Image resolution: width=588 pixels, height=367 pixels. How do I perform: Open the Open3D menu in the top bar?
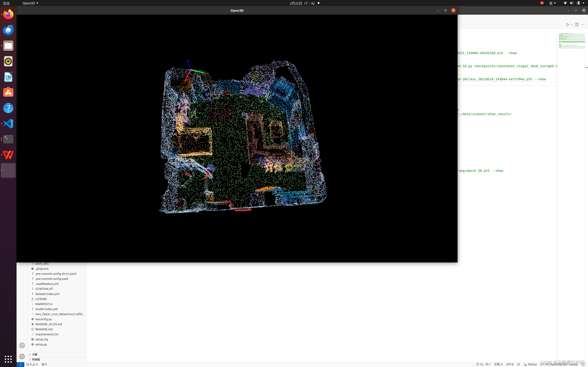pyautogui.click(x=30, y=3)
